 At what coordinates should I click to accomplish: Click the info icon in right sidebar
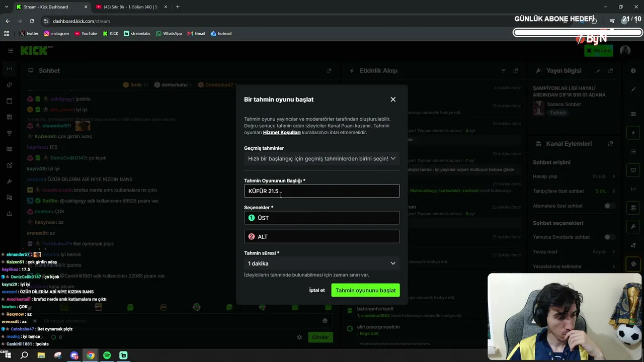633,71
